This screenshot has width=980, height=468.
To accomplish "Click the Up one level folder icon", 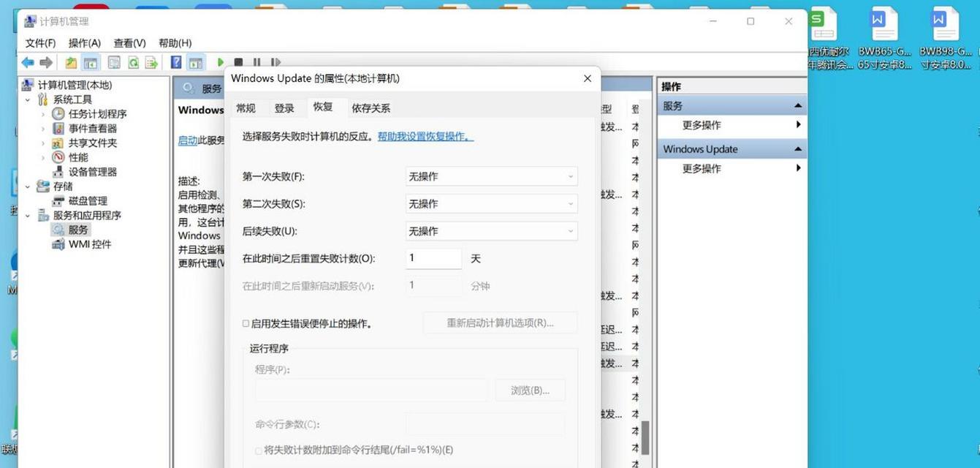I will [71, 63].
